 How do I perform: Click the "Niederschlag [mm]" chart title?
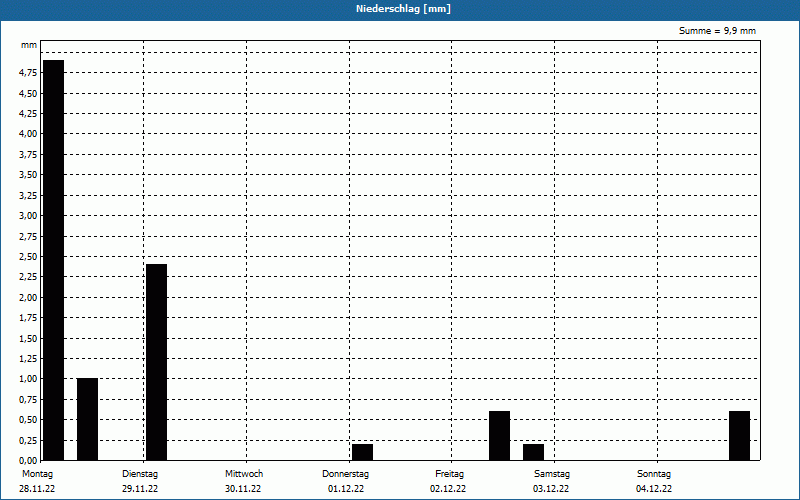pyautogui.click(x=403, y=9)
